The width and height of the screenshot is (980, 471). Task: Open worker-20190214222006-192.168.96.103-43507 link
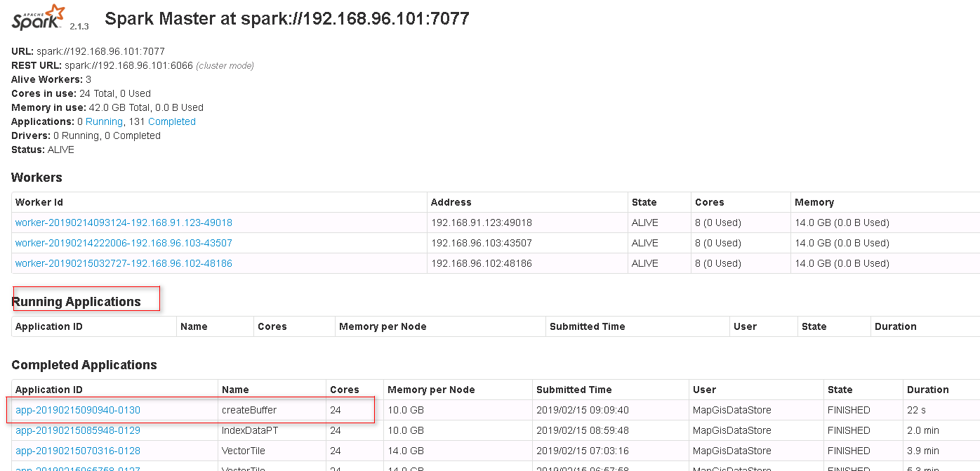(x=124, y=243)
